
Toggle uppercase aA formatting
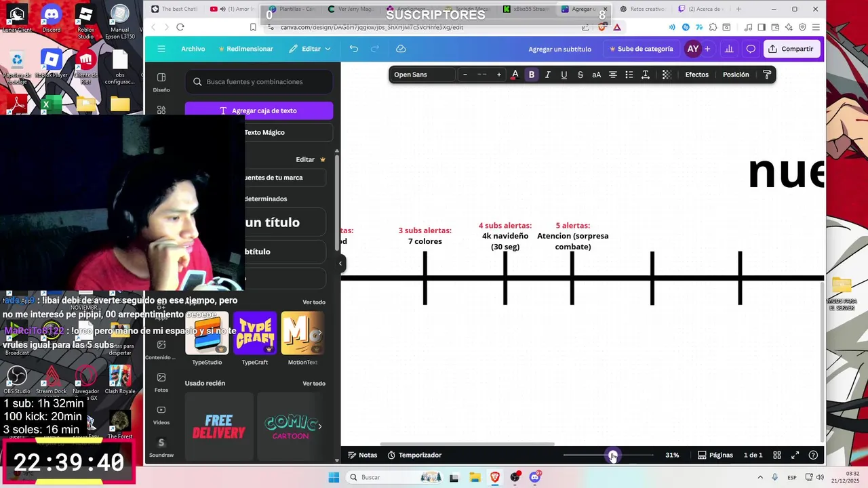[596, 75]
